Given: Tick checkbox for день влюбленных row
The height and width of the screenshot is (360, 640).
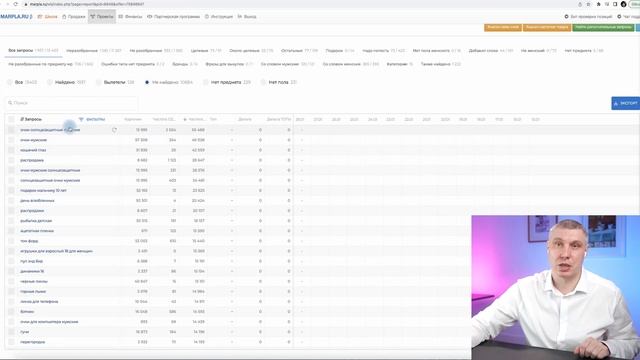Looking at the screenshot, I should click(11, 201).
